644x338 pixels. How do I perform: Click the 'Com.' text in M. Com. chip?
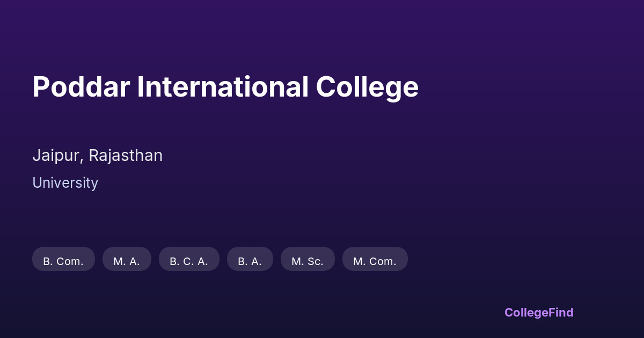tap(382, 261)
